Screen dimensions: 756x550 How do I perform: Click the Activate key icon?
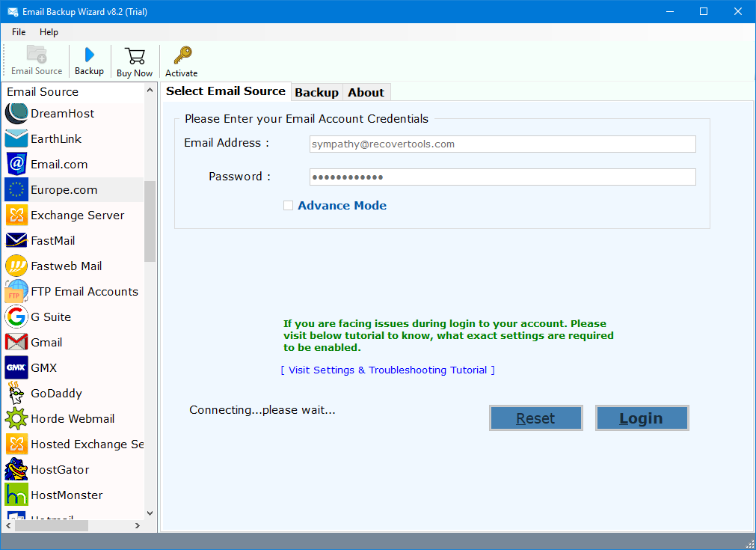click(182, 55)
